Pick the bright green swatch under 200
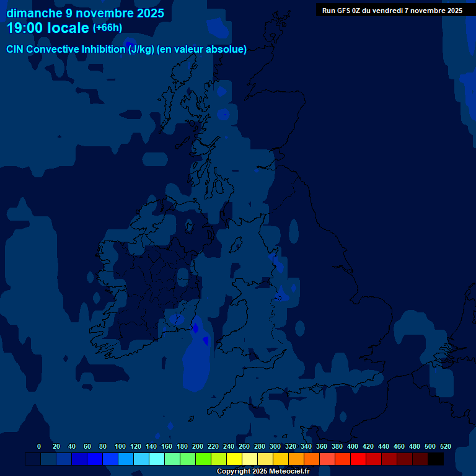This screenshot has width=476, height=476. pyautogui.click(x=203, y=459)
